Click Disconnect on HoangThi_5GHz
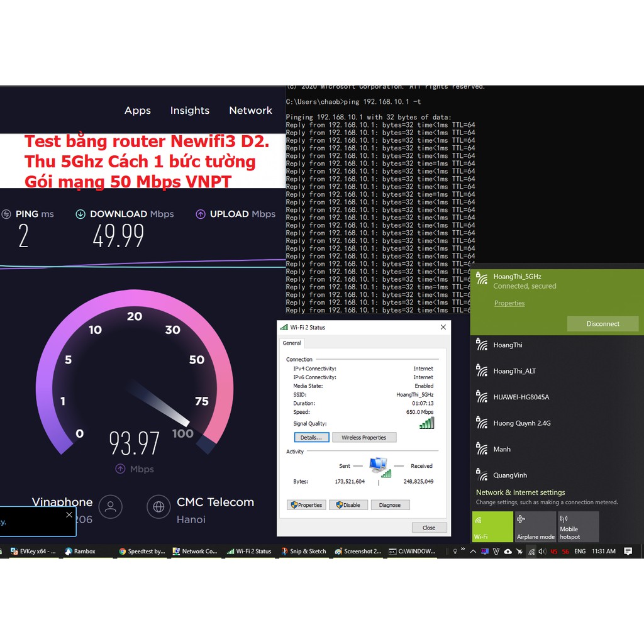Image resolution: width=644 pixels, height=644 pixels. coord(602,323)
